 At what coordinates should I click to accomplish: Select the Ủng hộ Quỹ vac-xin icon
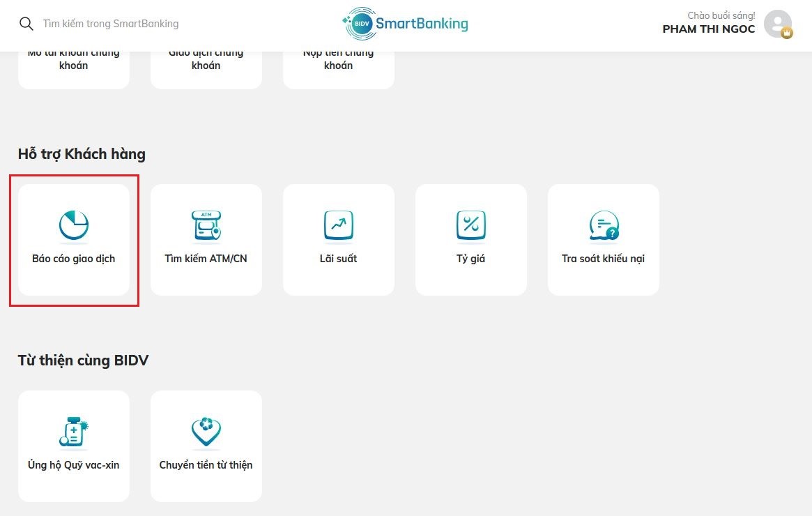click(74, 432)
